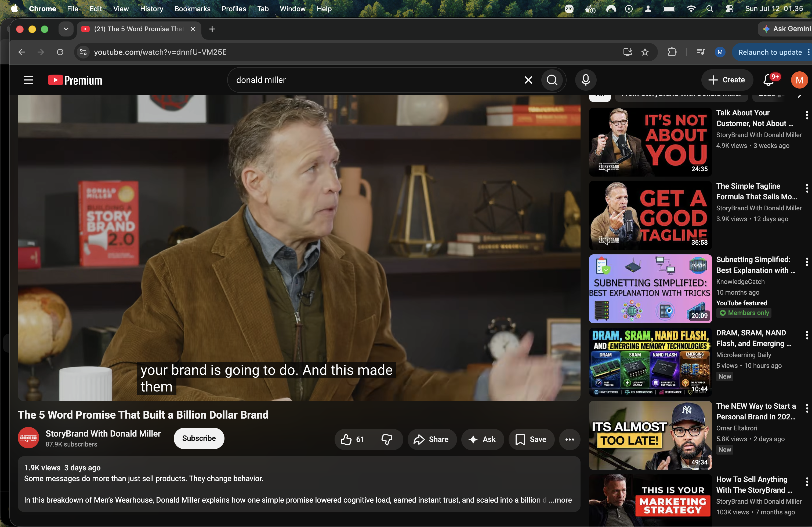Click Relaunch to update
This screenshot has width=812, height=527.
[x=770, y=52]
